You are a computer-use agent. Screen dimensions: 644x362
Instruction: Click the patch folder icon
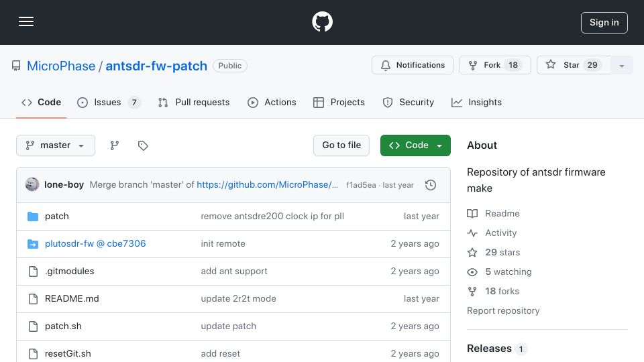point(33,217)
